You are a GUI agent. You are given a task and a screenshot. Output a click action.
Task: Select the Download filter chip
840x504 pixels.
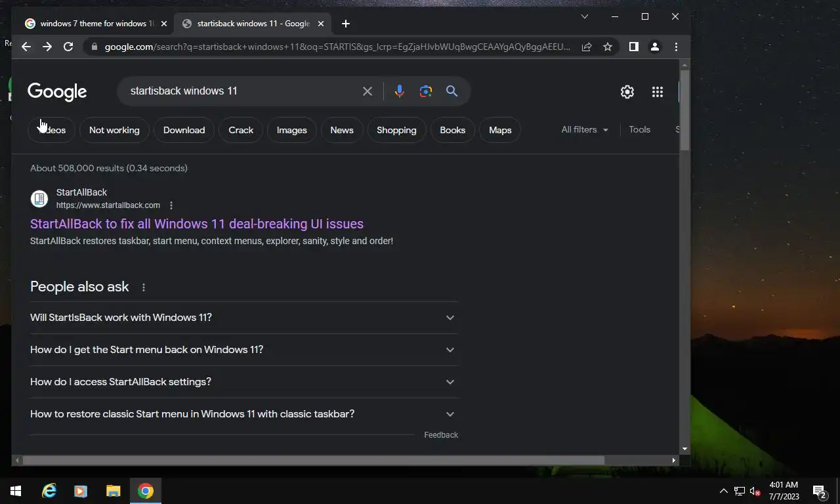click(184, 130)
